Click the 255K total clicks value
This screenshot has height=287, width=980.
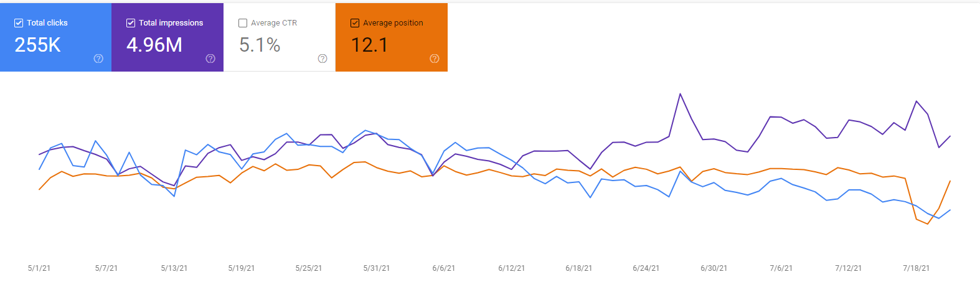coord(38,45)
